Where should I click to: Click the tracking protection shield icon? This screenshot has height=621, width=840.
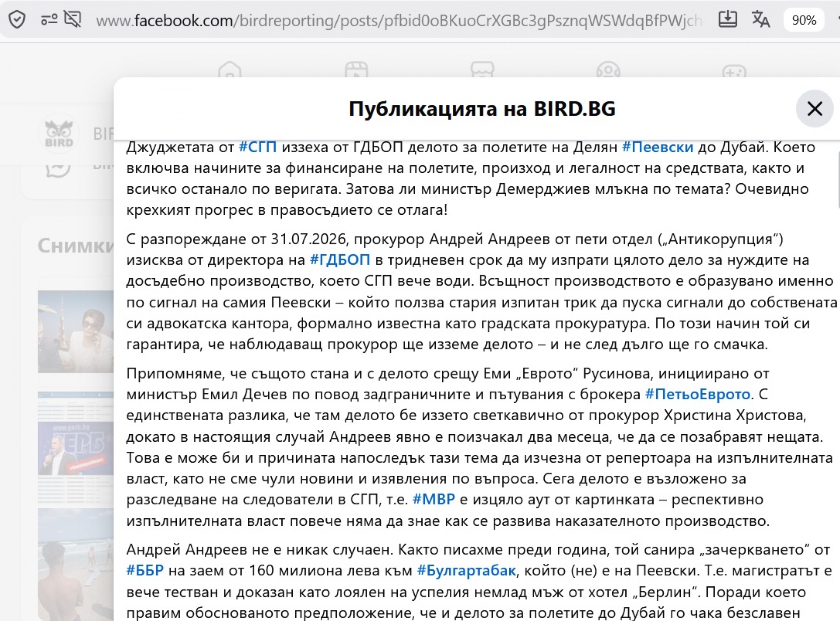[17, 20]
